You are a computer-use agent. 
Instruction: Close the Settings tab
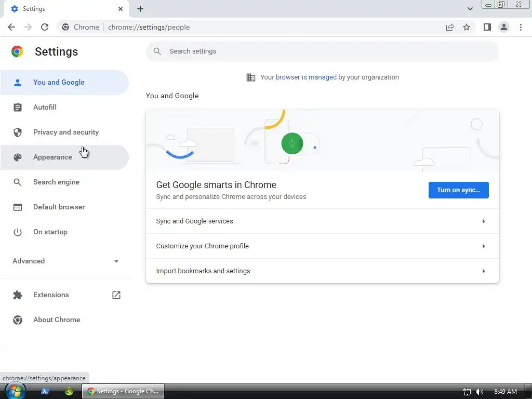pyautogui.click(x=121, y=9)
